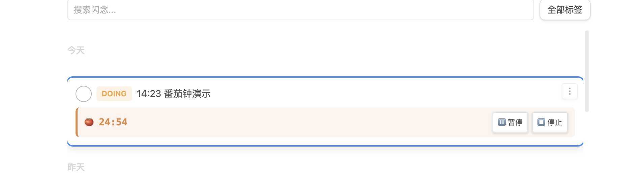Click the pause icon inside the 暂停 button

(x=502, y=122)
